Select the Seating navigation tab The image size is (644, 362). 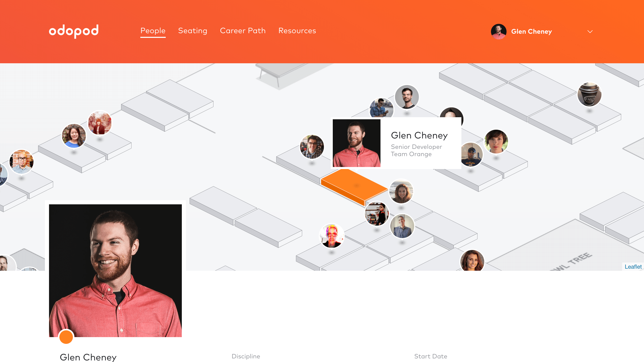point(192,31)
